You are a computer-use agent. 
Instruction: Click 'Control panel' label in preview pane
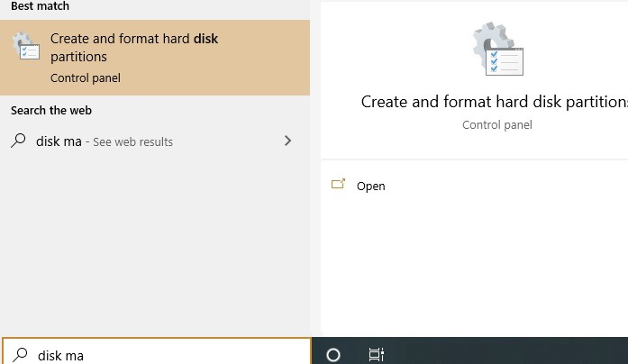click(497, 124)
